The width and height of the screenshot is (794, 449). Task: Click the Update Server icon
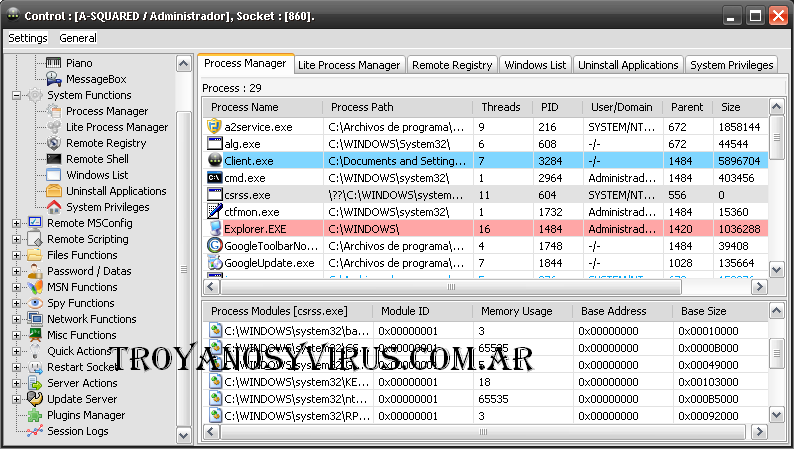pyautogui.click(x=35, y=399)
